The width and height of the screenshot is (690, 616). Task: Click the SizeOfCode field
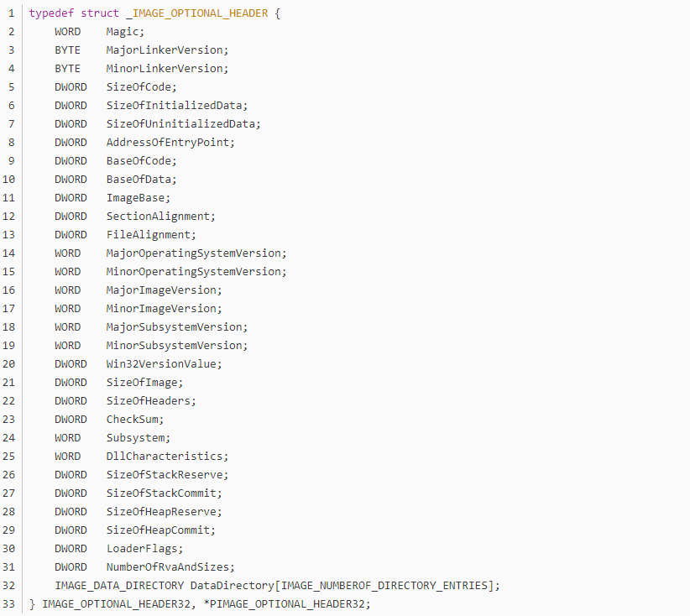(139, 87)
